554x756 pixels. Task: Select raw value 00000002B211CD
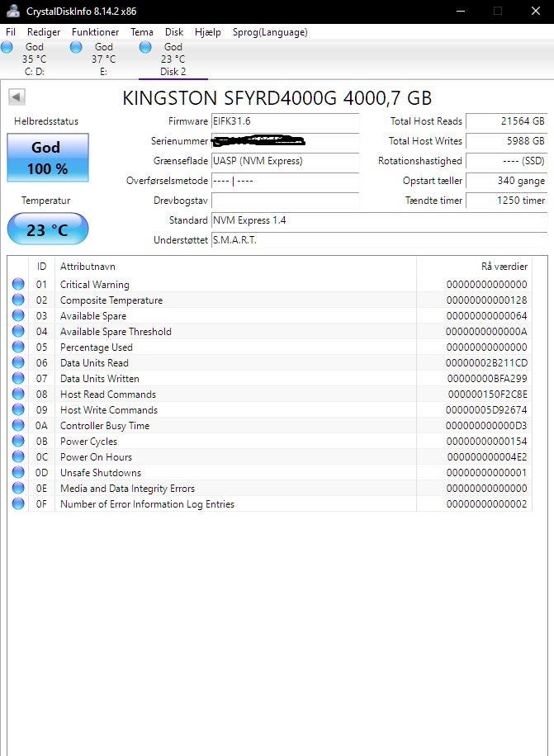[486, 362]
